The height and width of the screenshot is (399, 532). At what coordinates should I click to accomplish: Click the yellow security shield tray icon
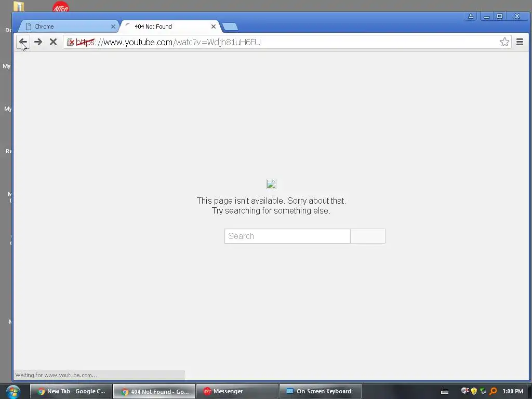[x=474, y=391]
